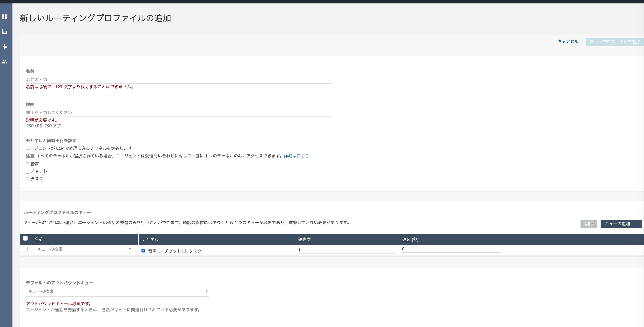Click the キャンセル link

[568, 41]
